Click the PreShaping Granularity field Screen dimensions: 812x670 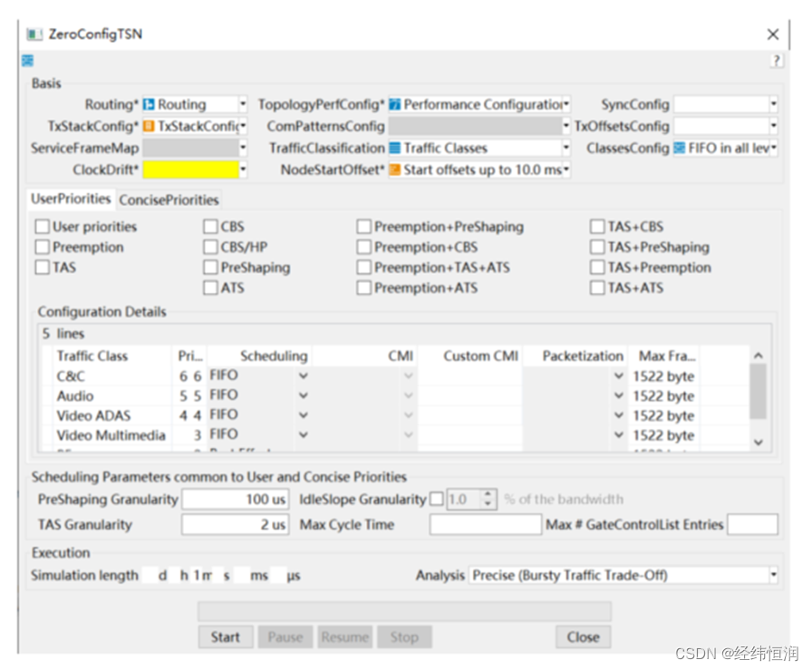235,499
